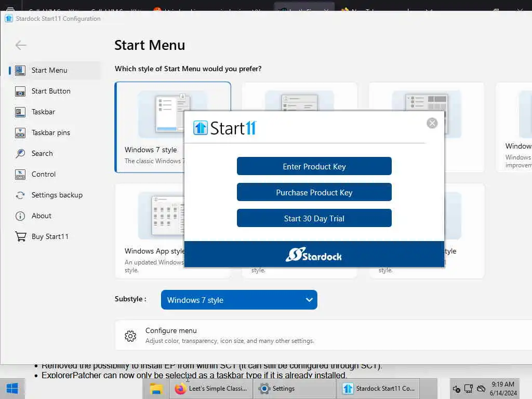Click Start 30 Day Trial button
The width and height of the screenshot is (532, 399).
[314, 218]
